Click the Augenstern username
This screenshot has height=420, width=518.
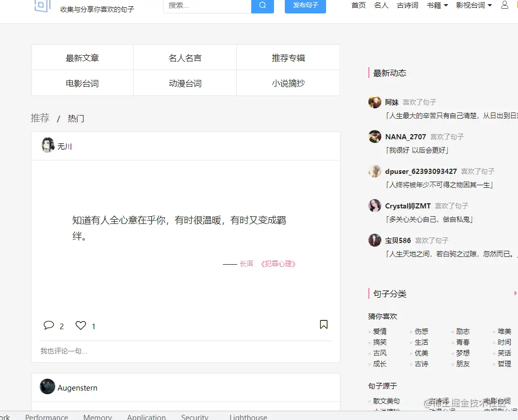click(x=77, y=387)
